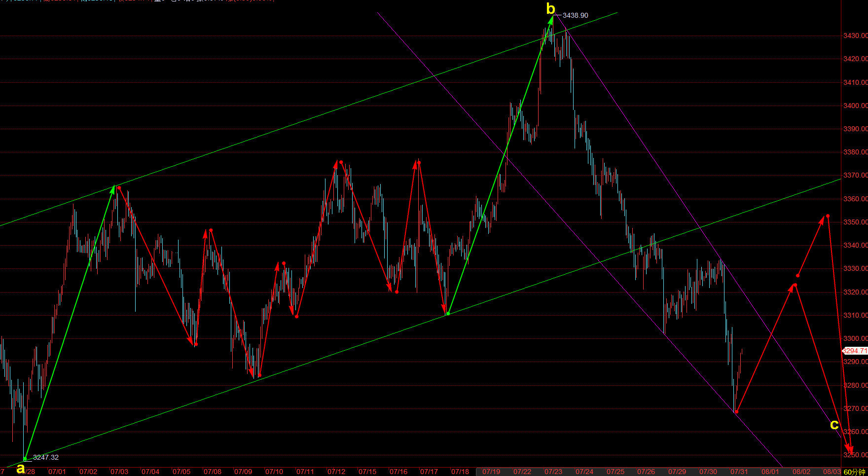Image resolution: width=868 pixels, height=476 pixels.
Task: Select the yellow wave label 'a'
Action: click(x=20, y=468)
